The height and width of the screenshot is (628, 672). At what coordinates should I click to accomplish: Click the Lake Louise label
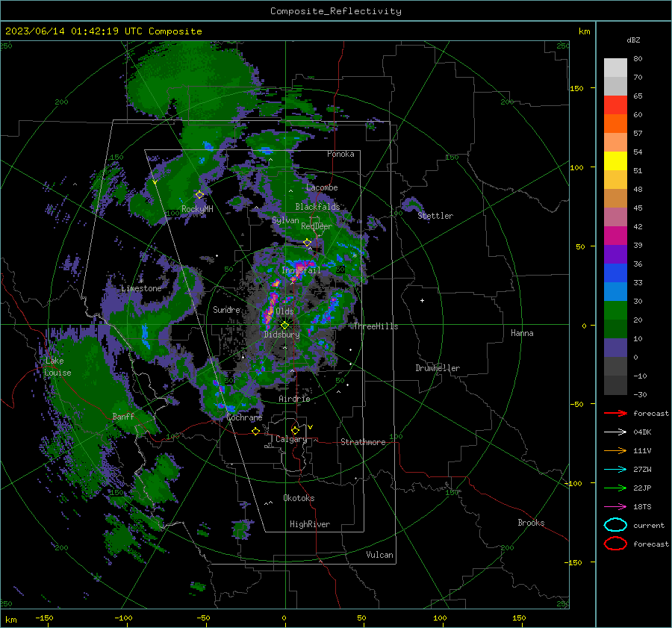click(57, 367)
